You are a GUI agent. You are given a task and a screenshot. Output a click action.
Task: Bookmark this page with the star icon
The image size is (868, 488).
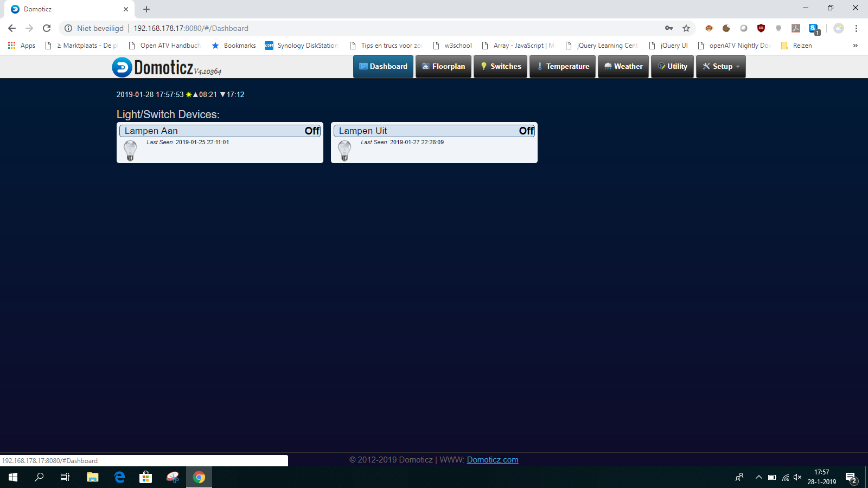pos(686,28)
